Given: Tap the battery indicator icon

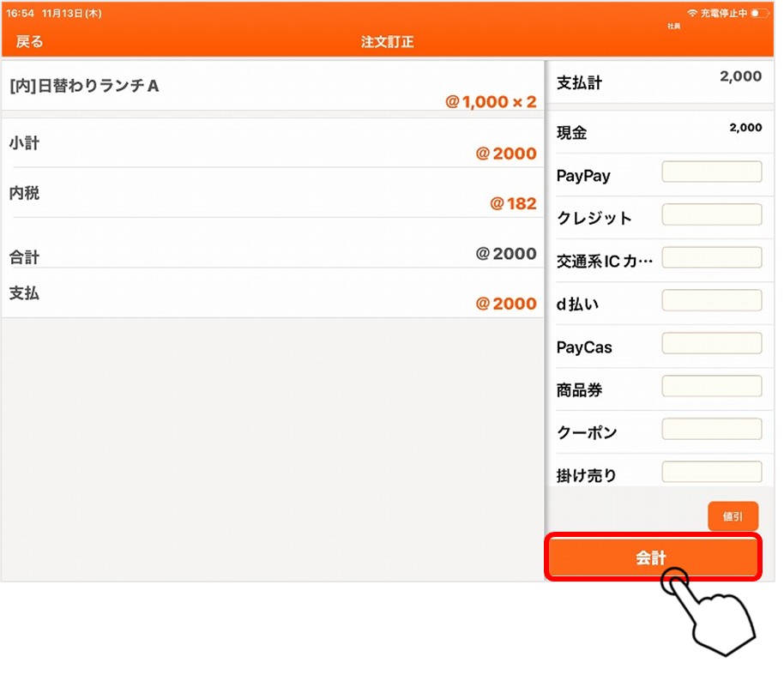Looking at the screenshot, I should pos(759,14).
